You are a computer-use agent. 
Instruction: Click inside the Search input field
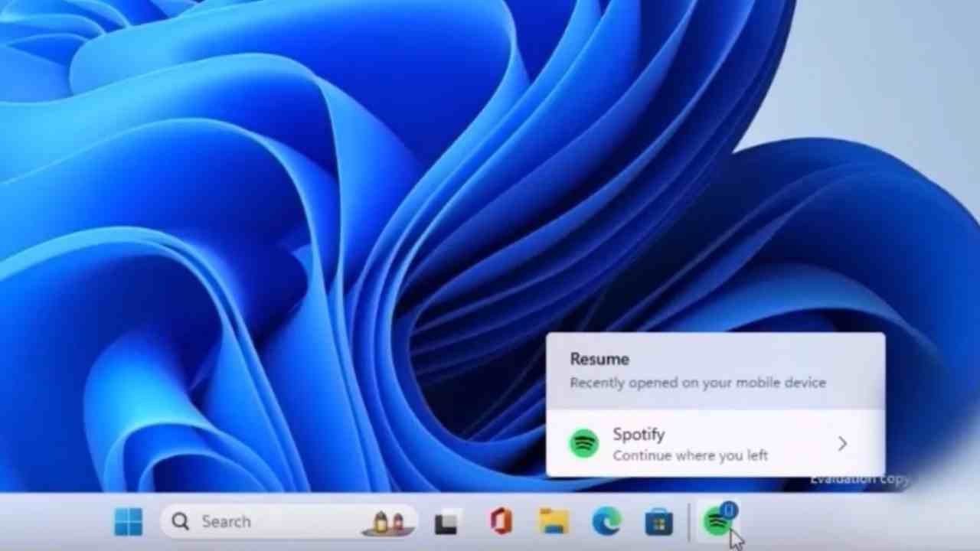click(253, 521)
